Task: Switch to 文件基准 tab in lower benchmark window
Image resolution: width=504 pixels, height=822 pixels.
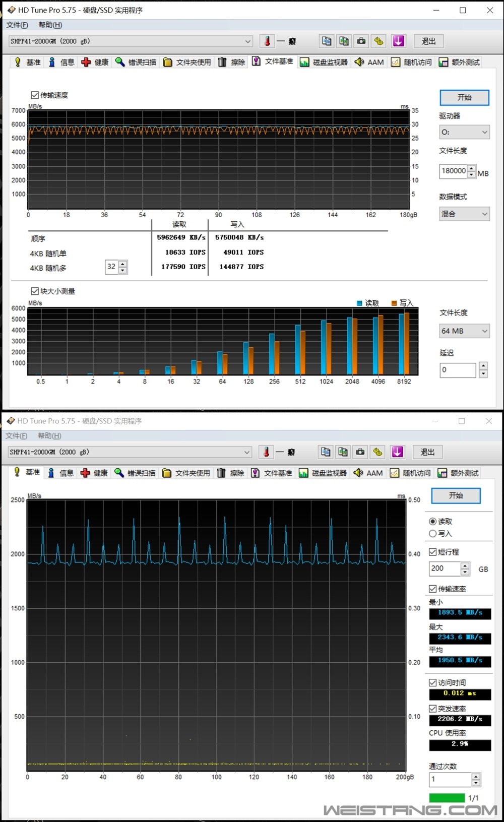Action: tap(272, 473)
